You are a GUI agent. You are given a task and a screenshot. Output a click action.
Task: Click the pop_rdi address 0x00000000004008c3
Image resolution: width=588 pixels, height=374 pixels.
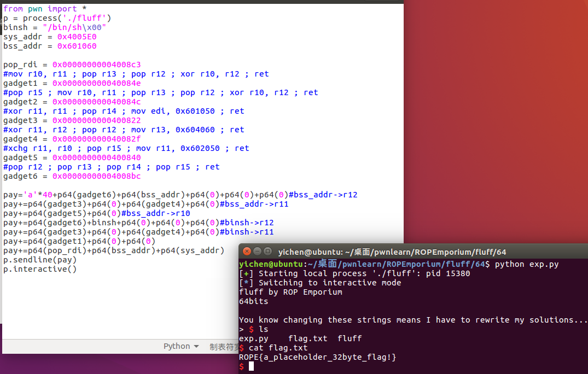[x=96, y=65]
